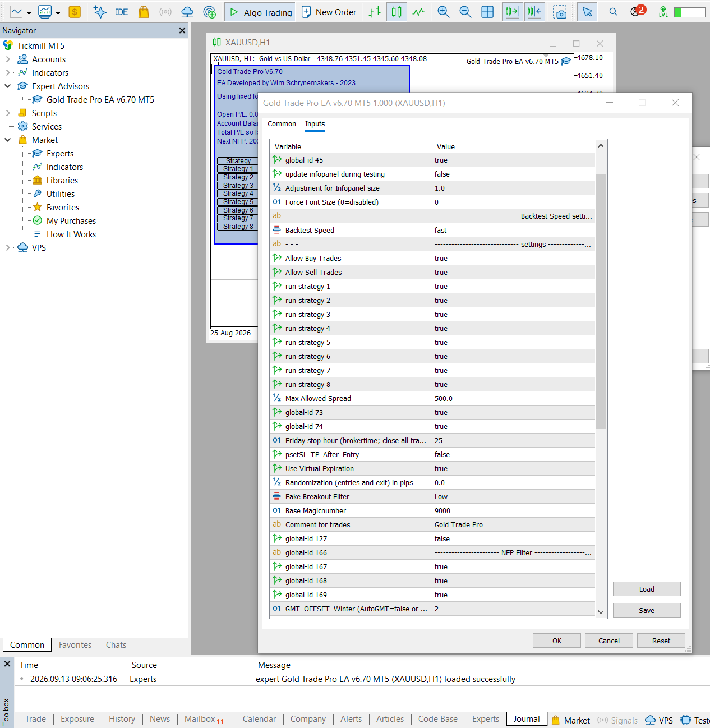Select the line chart type icon
This screenshot has height=728, width=710.
click(x=418, y=12)
